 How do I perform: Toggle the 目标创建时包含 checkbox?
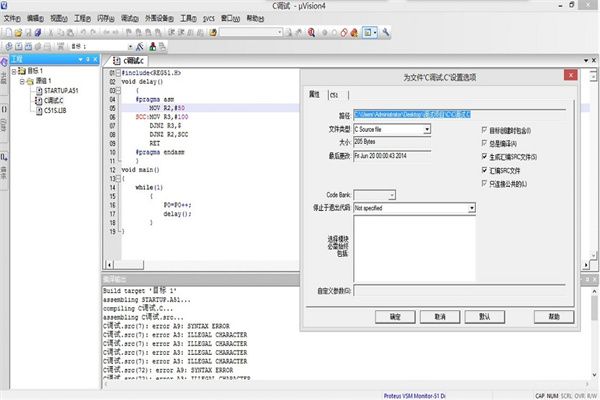pyautogui.click(x=484, y=130)
